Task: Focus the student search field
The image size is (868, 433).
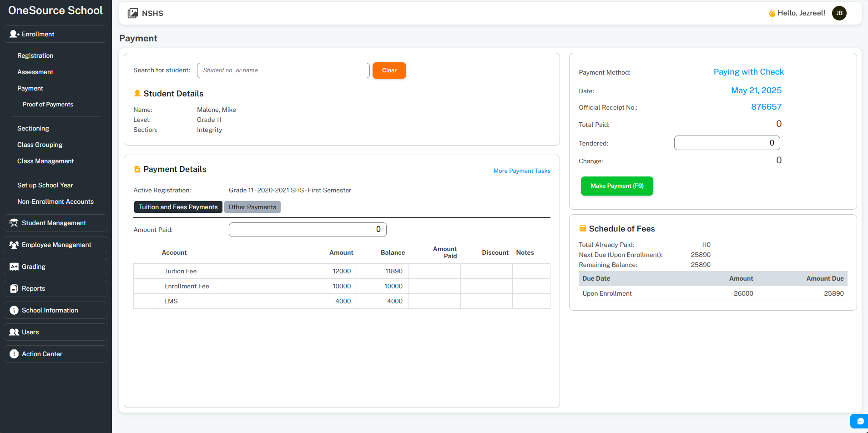Action: [x=283, y=70]
